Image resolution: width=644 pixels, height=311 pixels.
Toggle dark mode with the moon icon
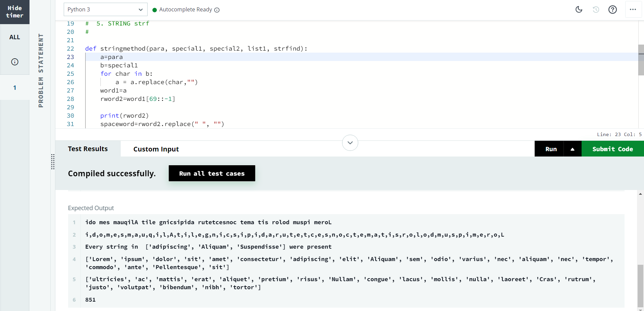click(579, 9)
